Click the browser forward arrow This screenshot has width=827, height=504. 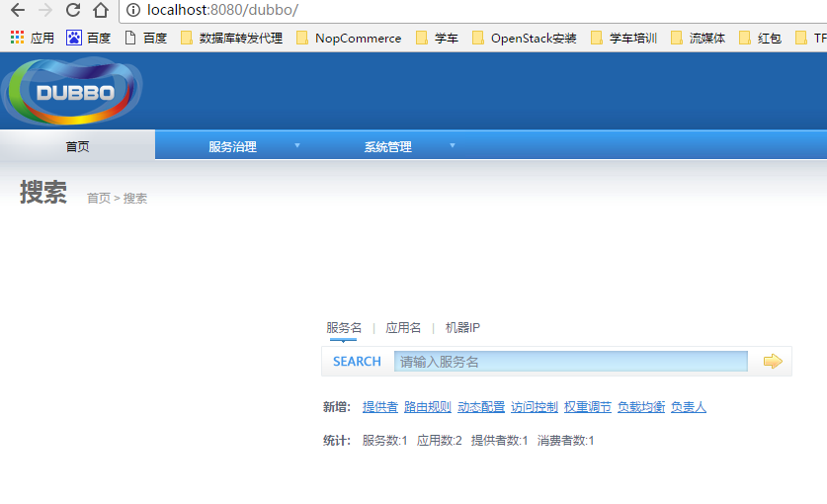(x=45, y=10)
